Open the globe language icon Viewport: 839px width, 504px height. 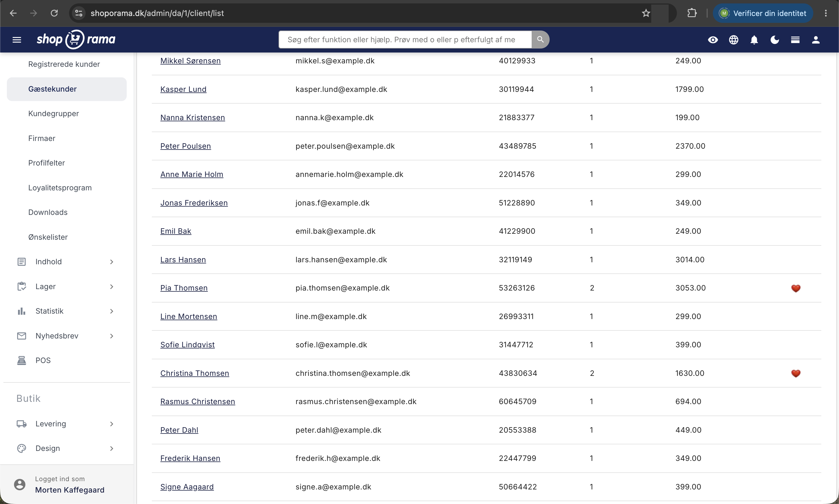pos(733,40)
